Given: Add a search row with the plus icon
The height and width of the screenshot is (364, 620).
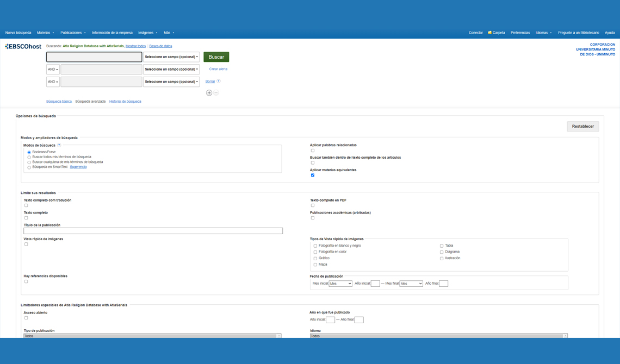Looking at the screenshot, I should point(209,93).
